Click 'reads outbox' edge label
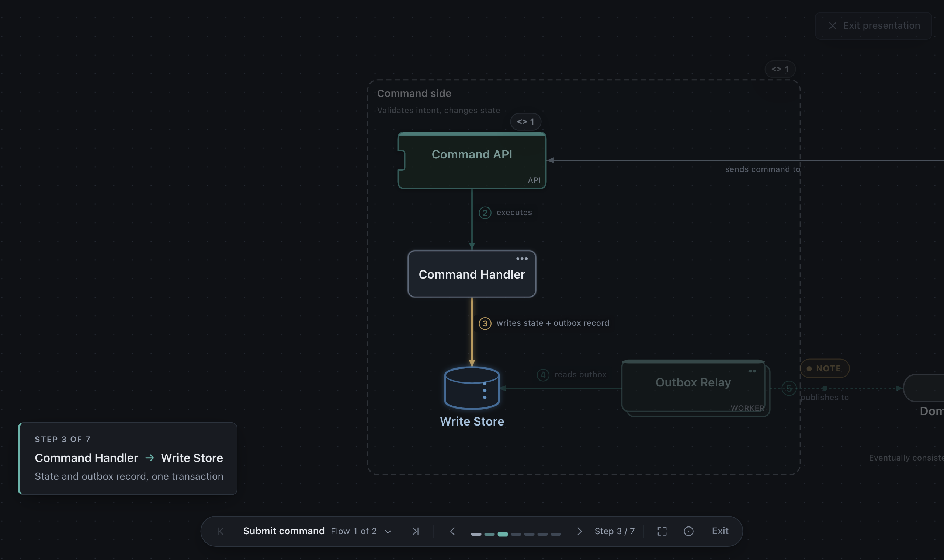944x560 pixels. pyautogui.click(x=580, y=374)
